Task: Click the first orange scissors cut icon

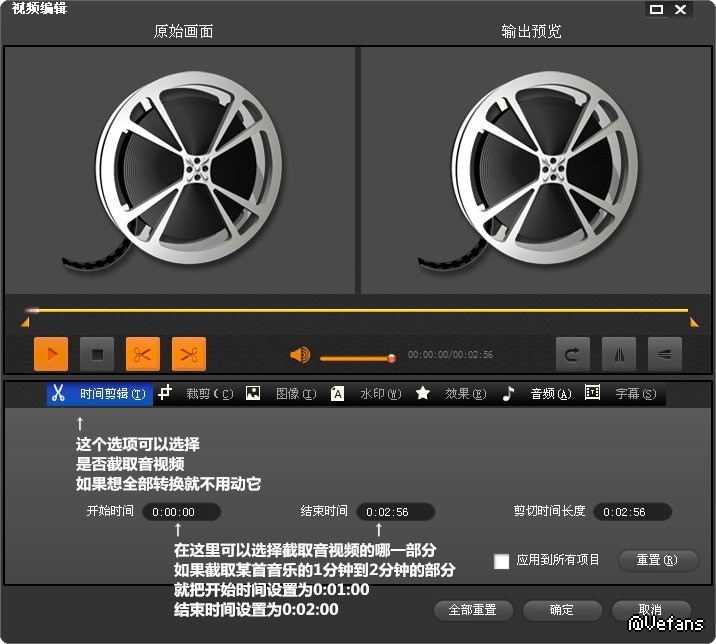Action: pos(143,354)
